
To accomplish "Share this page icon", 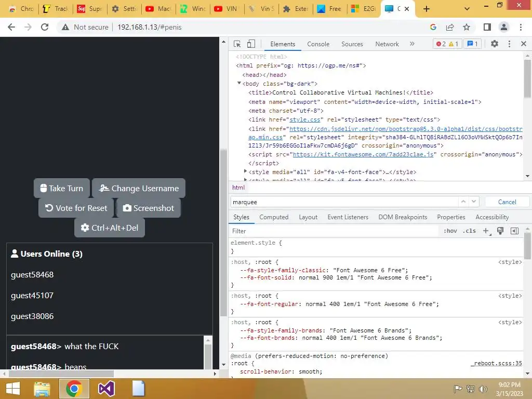I will click(450, 27).
